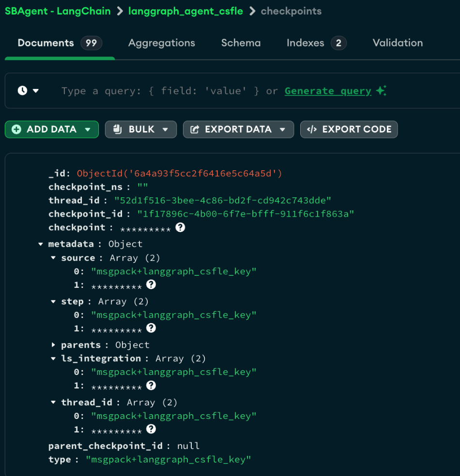This screenshot has height=476, width=460.
Task: Switch to the Documents tab
Action: (60, 43)
